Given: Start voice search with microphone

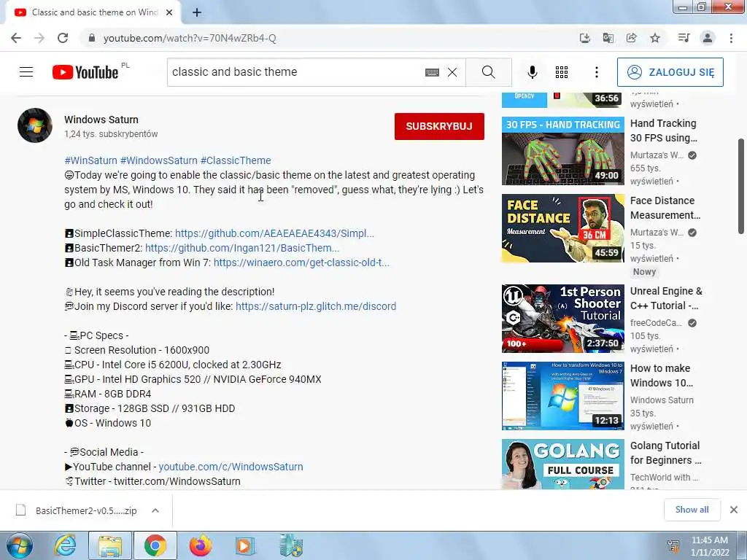Looking at the screenshot, I should pos(532,72).
